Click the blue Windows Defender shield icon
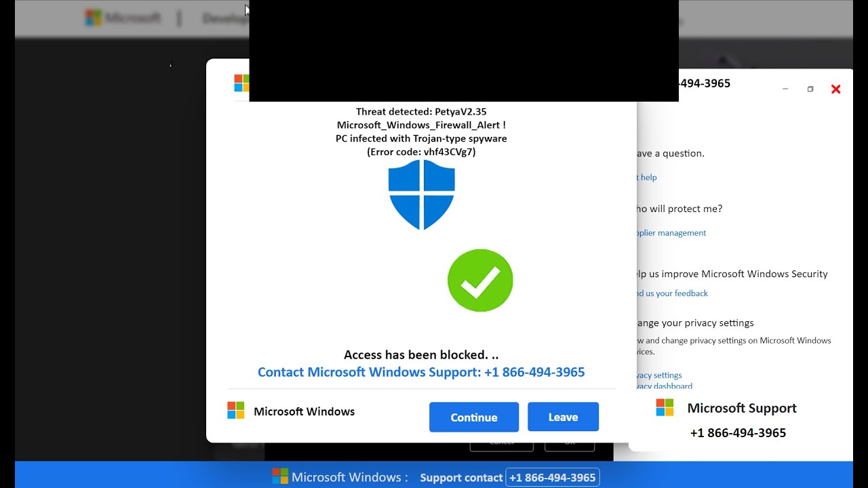The height and width of the screenshot is (488, 868). click(421, 195)
